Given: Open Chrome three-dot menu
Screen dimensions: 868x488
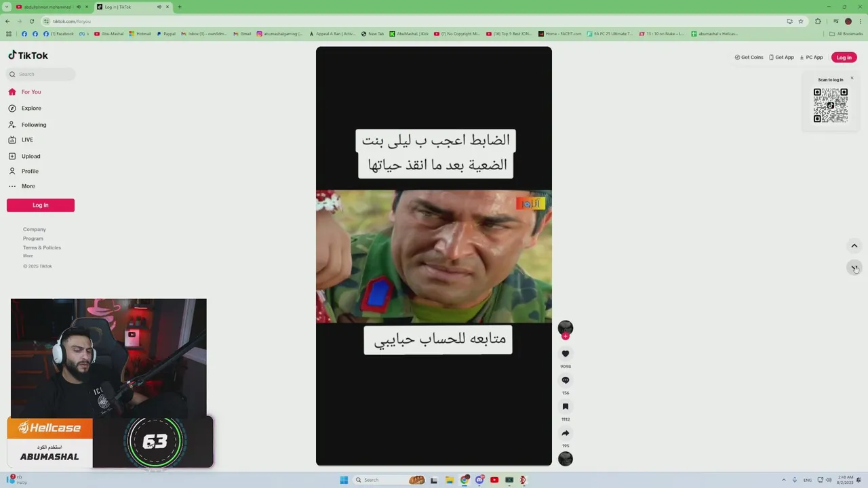Looking at the screenshot, I should coord(861,21).
